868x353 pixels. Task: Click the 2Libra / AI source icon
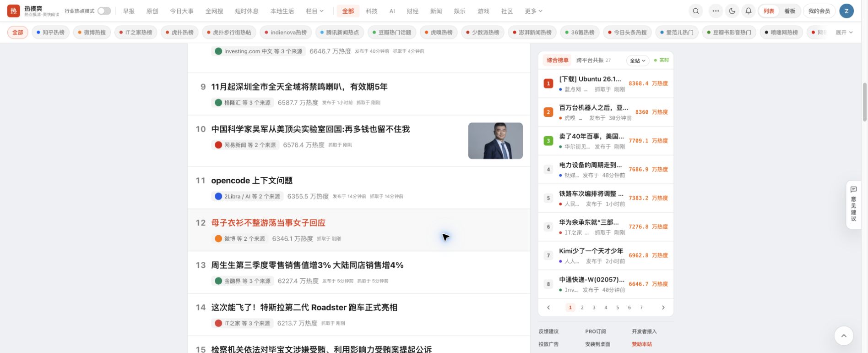click(x=218, y=196)
